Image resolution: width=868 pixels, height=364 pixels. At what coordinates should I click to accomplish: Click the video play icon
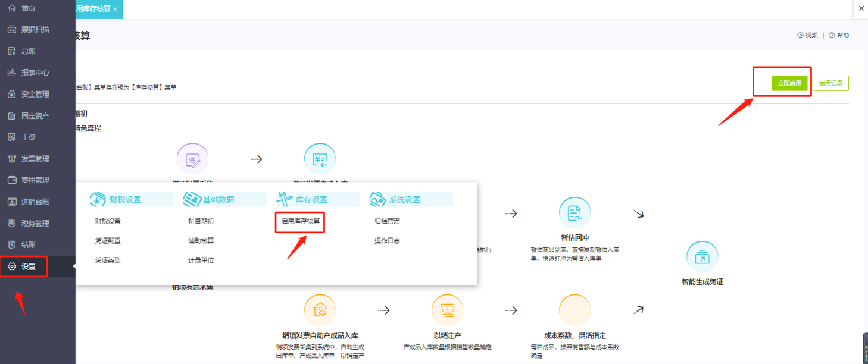pos(800,36)
